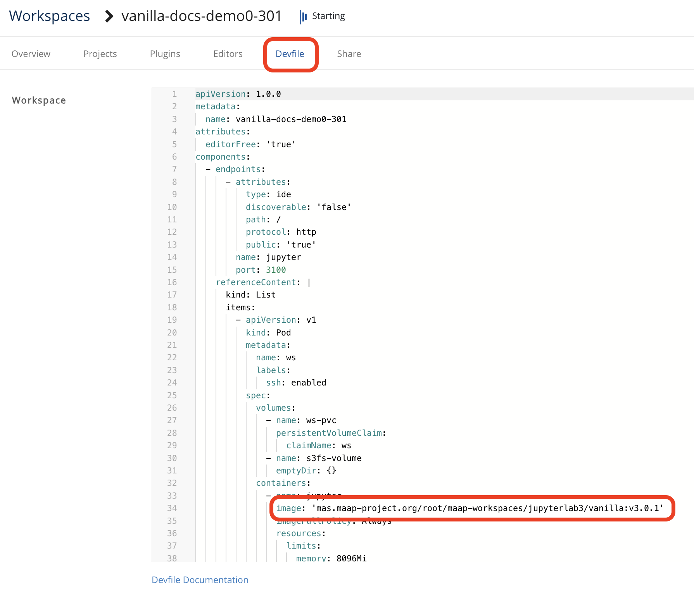The image size is (694, 616).
Task: Click the '- endpoints:' line
Action: click(x=235, y=169)
